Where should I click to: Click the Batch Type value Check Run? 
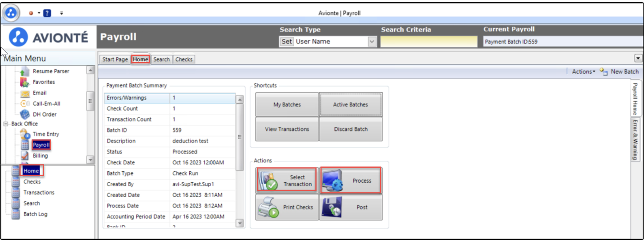[185, 173]
